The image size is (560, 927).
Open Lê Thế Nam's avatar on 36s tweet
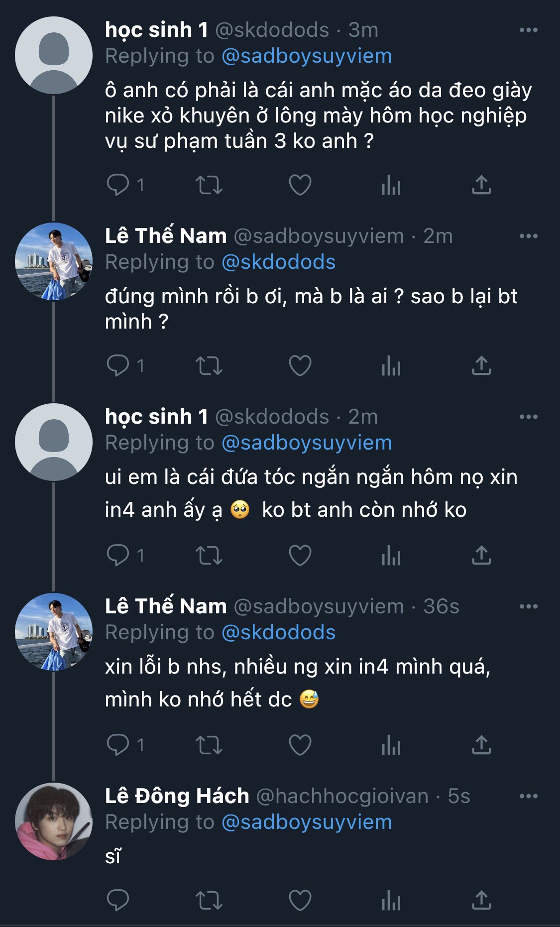coord(54,632)
